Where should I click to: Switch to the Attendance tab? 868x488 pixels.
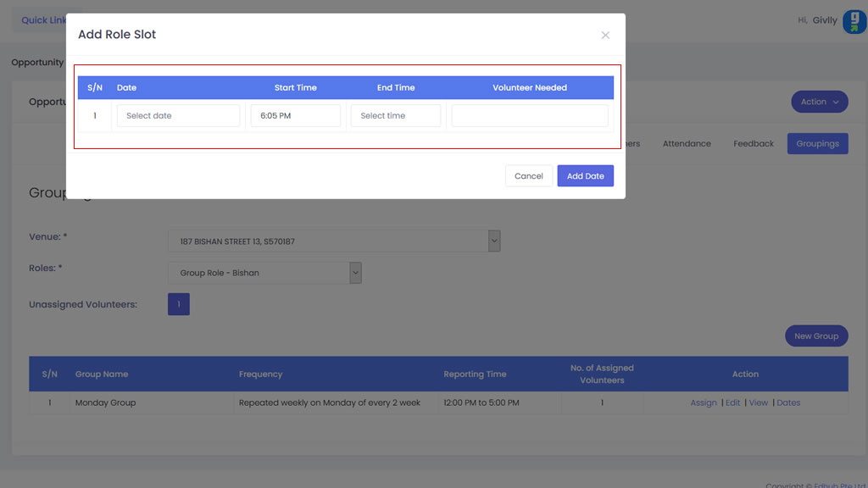click(687, 144)
